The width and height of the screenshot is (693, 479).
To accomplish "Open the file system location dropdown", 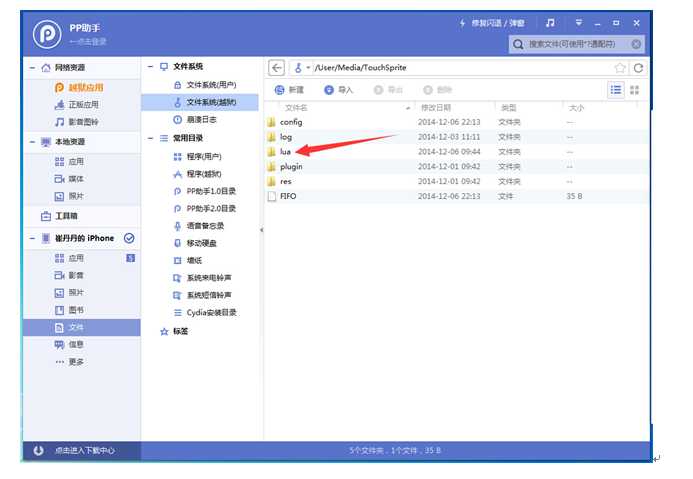I will click(301, 68).
